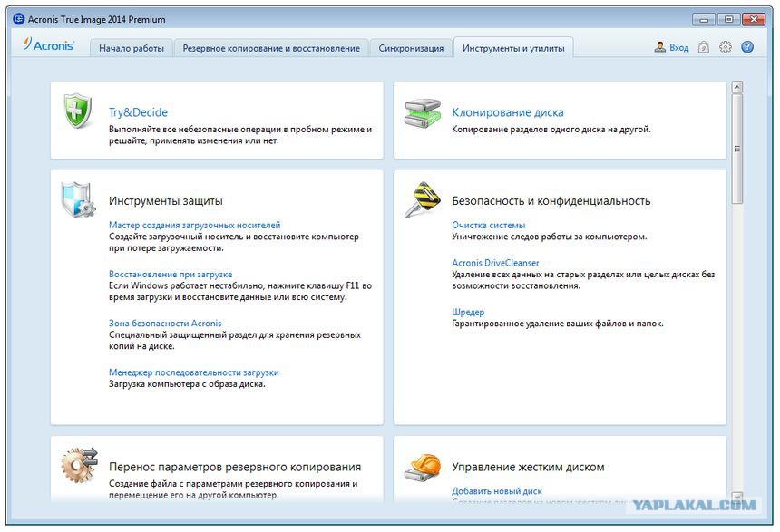Click the security and privacy key icon
780x532 pixels.
pyautogui.click(x=423, y=199)
